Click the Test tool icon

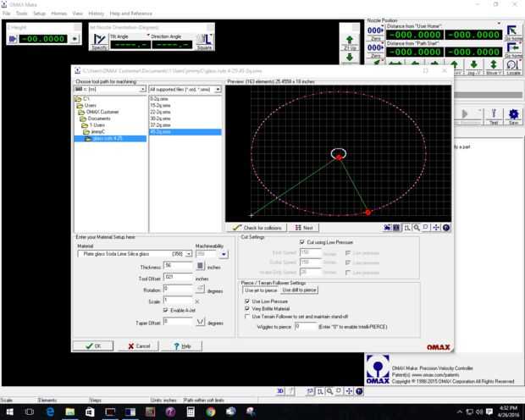coord(494,115)
